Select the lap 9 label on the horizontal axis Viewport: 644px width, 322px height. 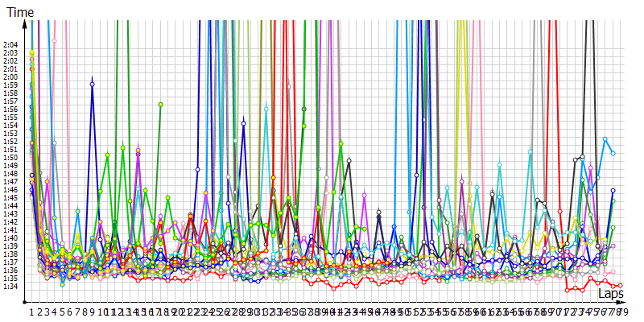coord(93,312)
